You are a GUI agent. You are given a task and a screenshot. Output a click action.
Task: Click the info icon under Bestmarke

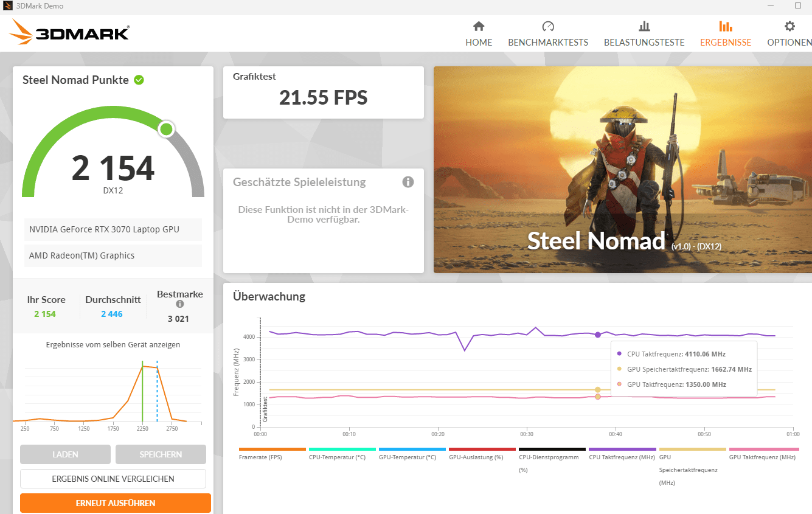[x=180, y=304]
